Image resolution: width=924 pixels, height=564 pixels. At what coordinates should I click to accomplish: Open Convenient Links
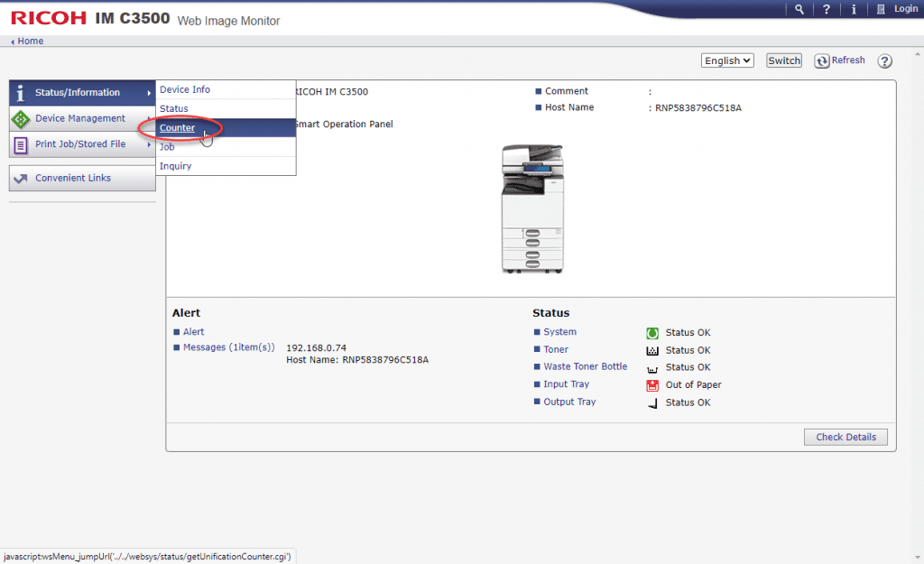tap(82, 178)
